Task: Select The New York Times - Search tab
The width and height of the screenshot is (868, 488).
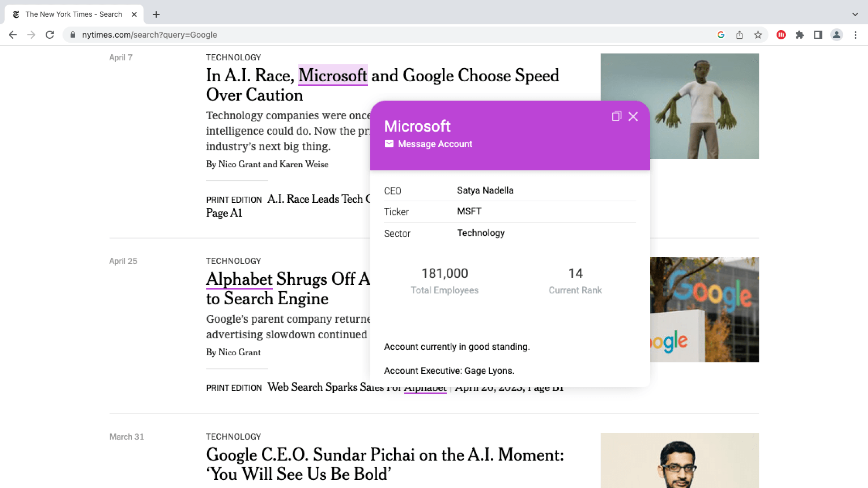Action: pyautogui.click(x=74, y=14)
